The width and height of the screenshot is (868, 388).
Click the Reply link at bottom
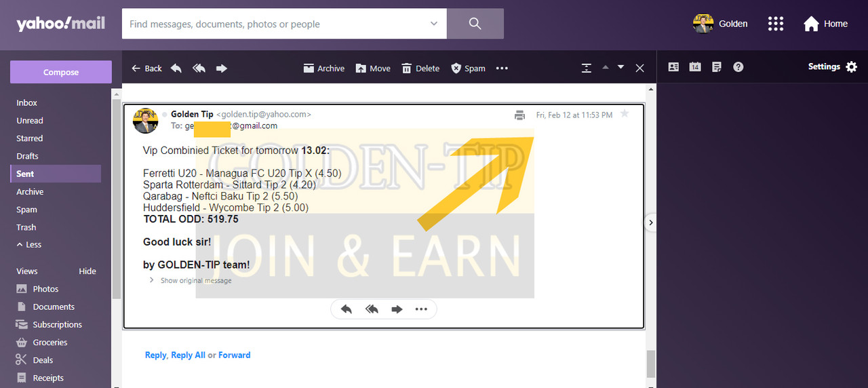[155, 355]
